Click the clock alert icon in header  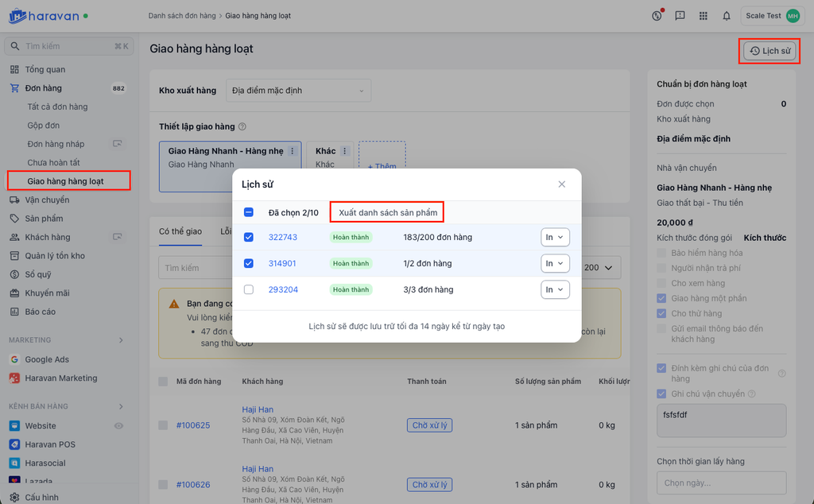657,15
